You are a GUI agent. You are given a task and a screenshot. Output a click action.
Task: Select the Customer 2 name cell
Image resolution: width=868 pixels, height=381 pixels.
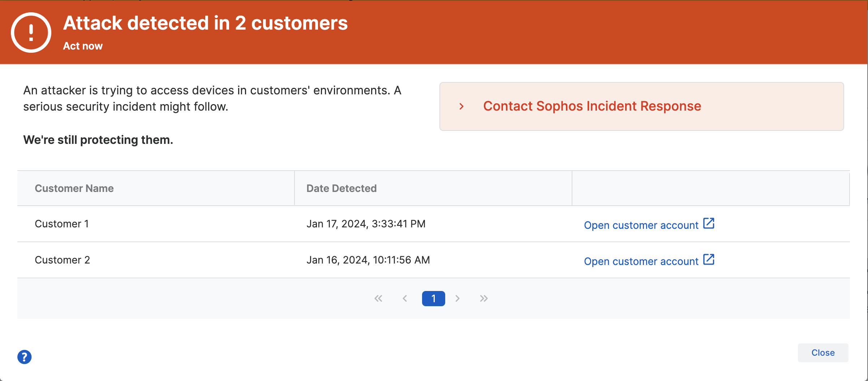pos(62,260)
